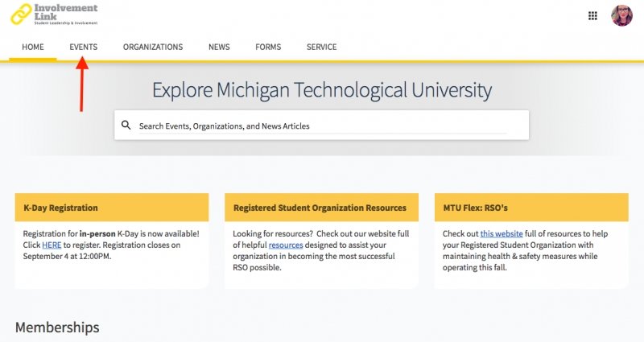Open the user profile avatar menu
This screenshot has height=342, width=644.
[621, 15]
